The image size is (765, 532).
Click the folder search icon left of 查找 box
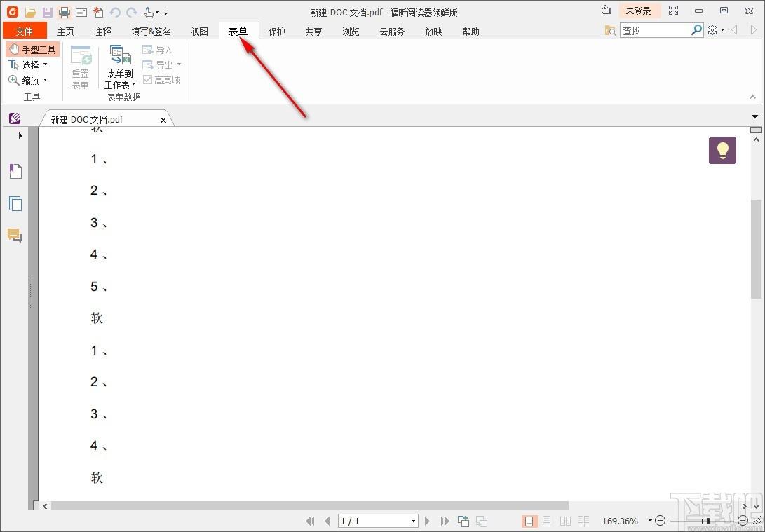610,31
